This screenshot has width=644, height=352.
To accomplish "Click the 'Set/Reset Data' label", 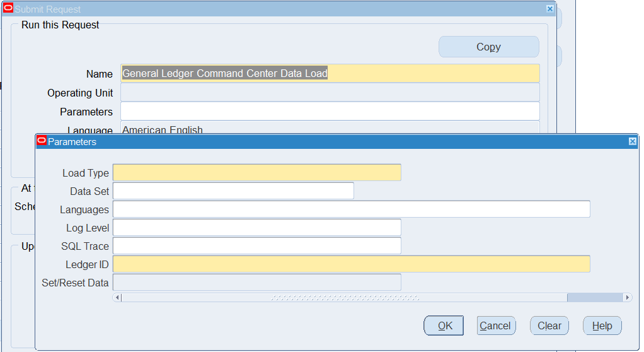I will 75,283.
